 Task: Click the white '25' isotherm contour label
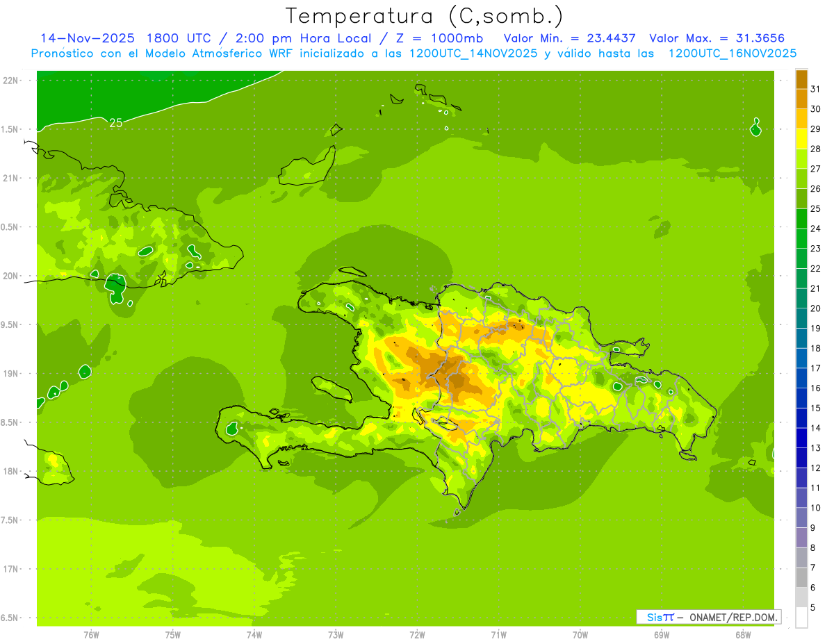tap(116, 123)
